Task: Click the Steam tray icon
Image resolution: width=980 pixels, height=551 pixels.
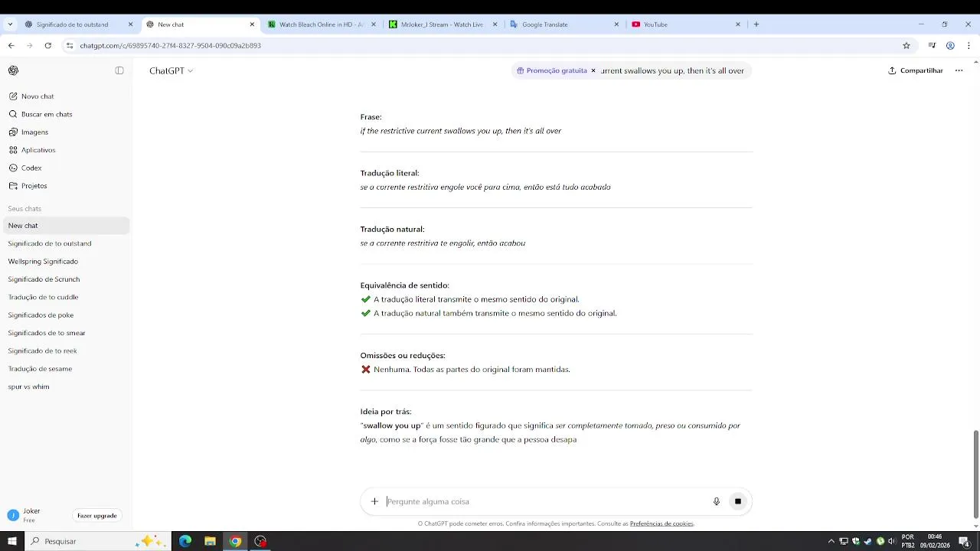Action: 867,541
